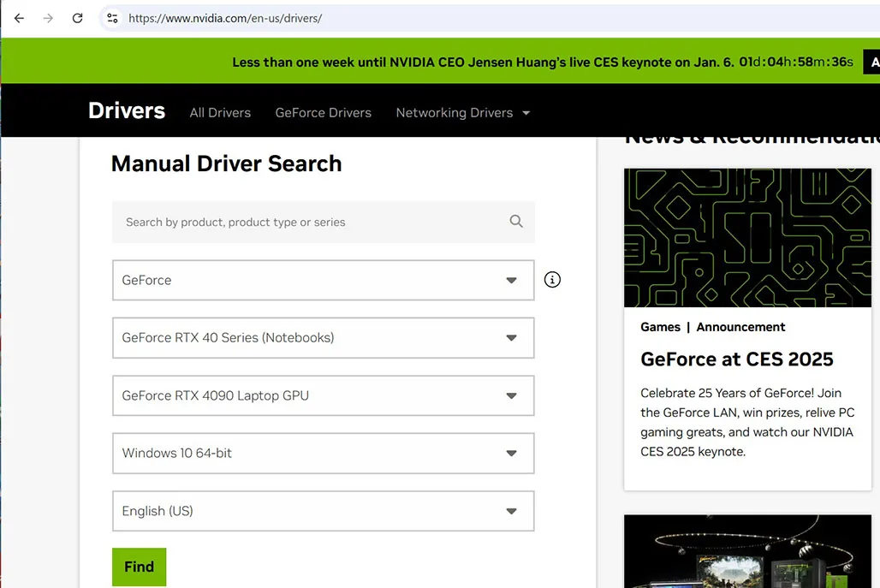Open GeForce at CES 2025 article title
The image size is (880, 588).
[x=737, y=359]
